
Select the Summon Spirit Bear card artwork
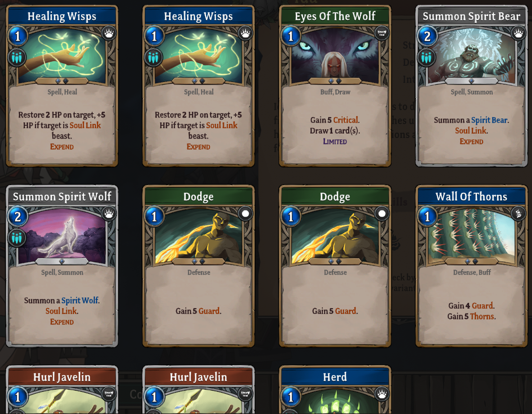coord(472,56)
